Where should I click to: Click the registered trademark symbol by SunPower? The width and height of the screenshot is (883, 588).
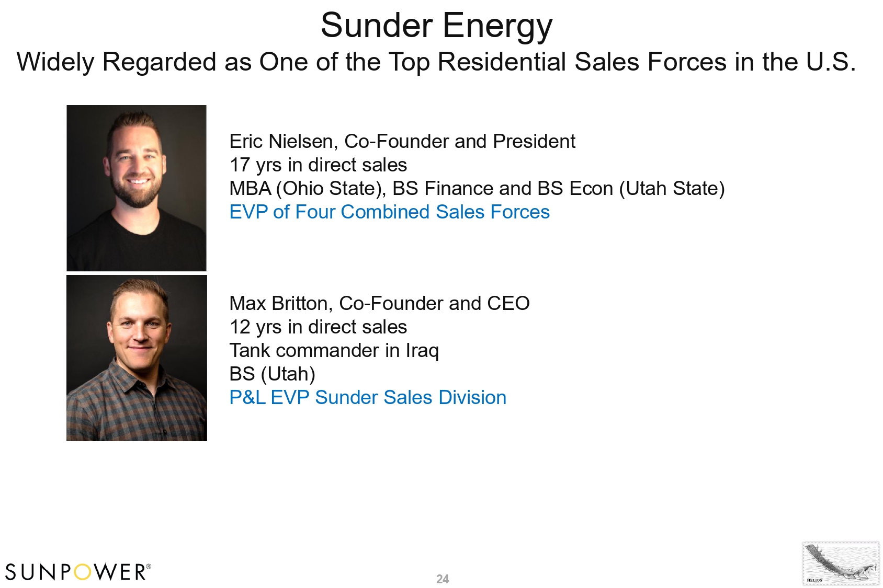[149, 566]
